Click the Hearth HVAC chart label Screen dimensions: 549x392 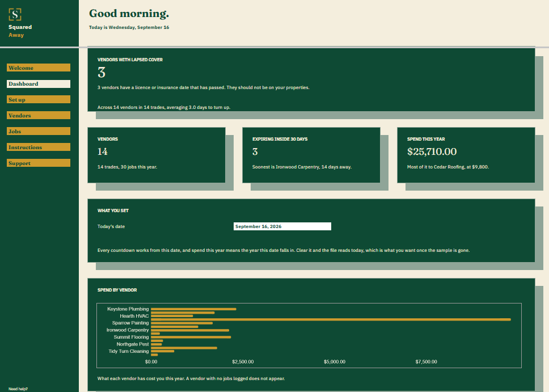pyautogui.click(x=134, y=316)
